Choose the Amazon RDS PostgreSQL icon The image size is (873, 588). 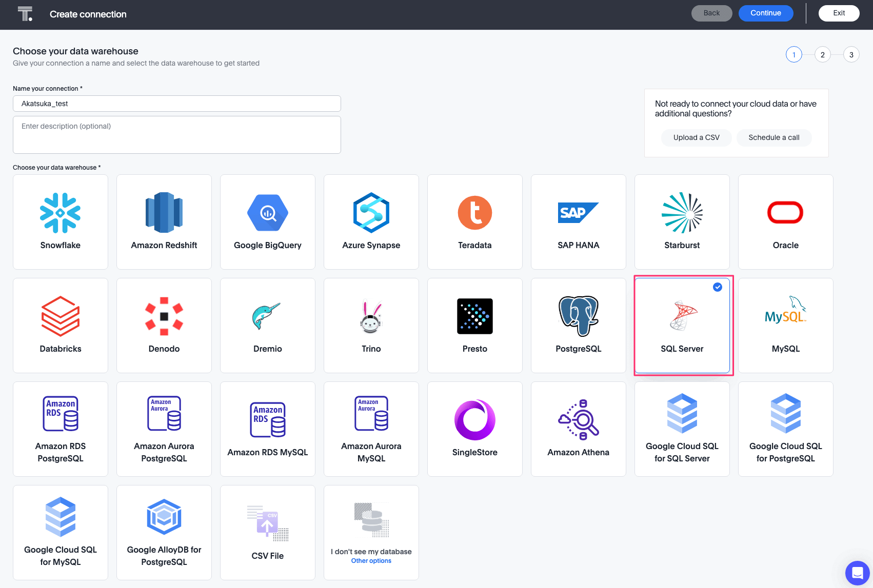[x=61, y=414]
